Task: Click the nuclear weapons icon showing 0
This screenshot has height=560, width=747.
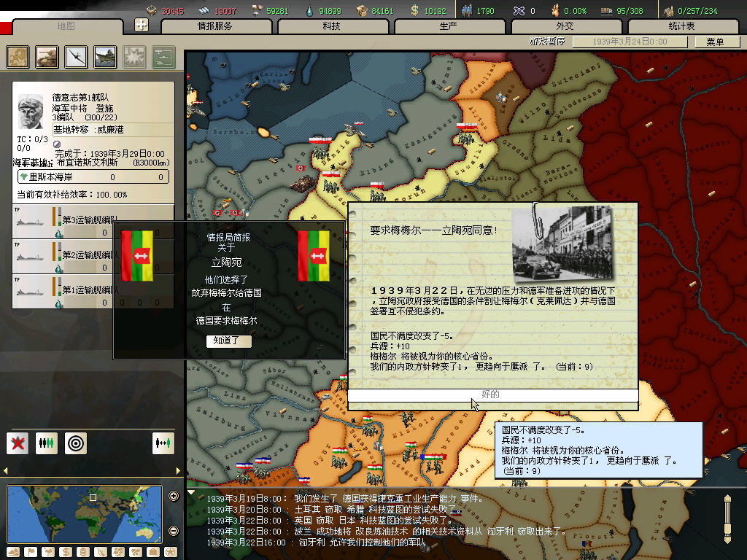Action: click(519, 10)
